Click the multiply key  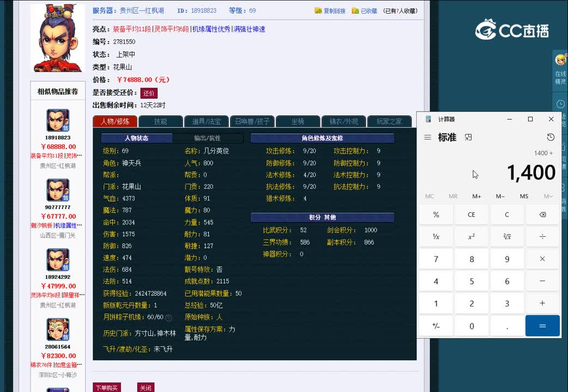click(x=542, y=259)
